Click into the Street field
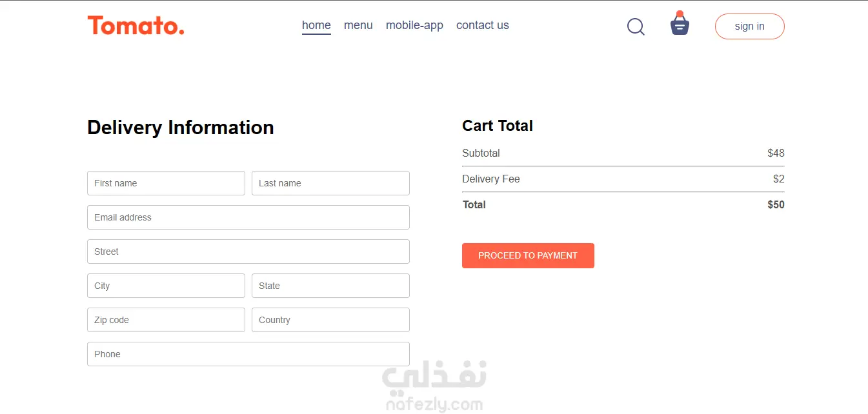The height and width of the screenshot is (414, 868). (x=248, y=251)
